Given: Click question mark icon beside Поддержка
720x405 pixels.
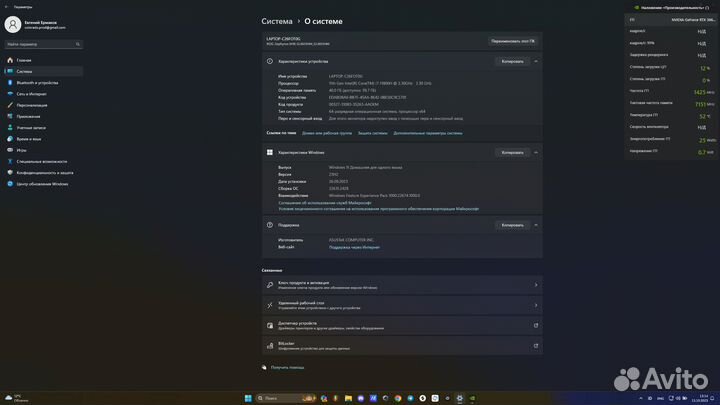Looking at the screenshot, I should click(270, 225).
